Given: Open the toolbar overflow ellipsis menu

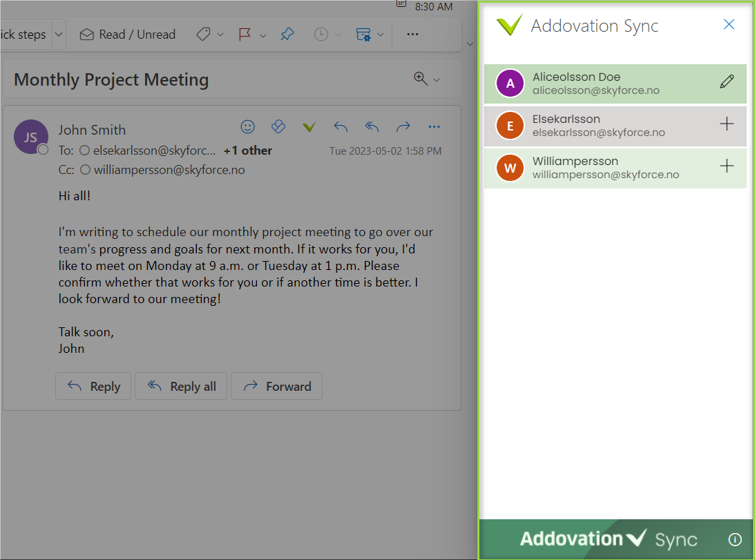Looking at the screenshot, I should (412, 35).
